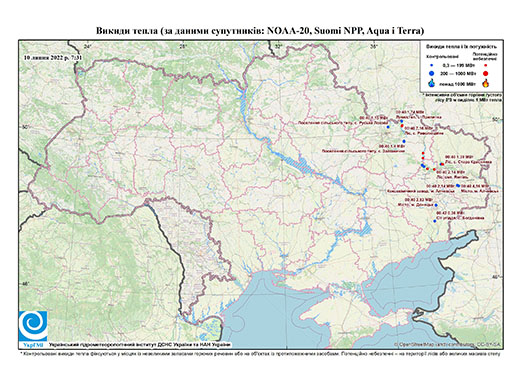Click the small red dot legend marker

[x=486, y=66]
